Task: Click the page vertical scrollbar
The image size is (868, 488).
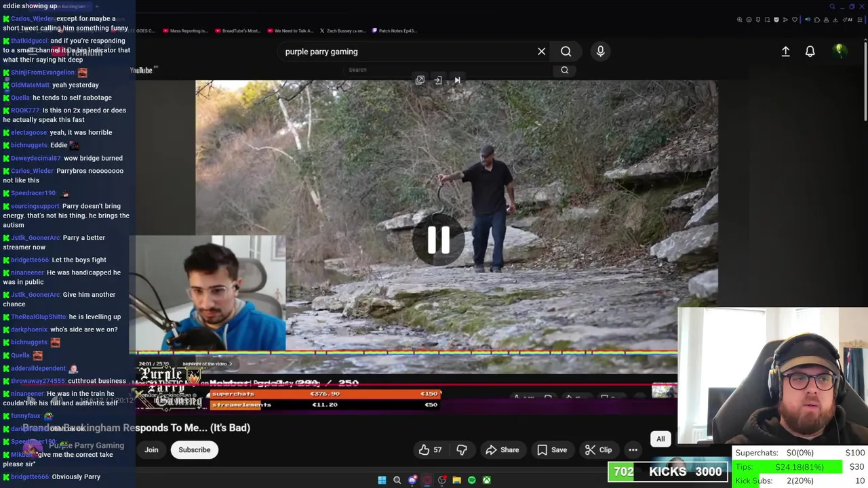Action: pyautogui.click(x=865, y=81)
